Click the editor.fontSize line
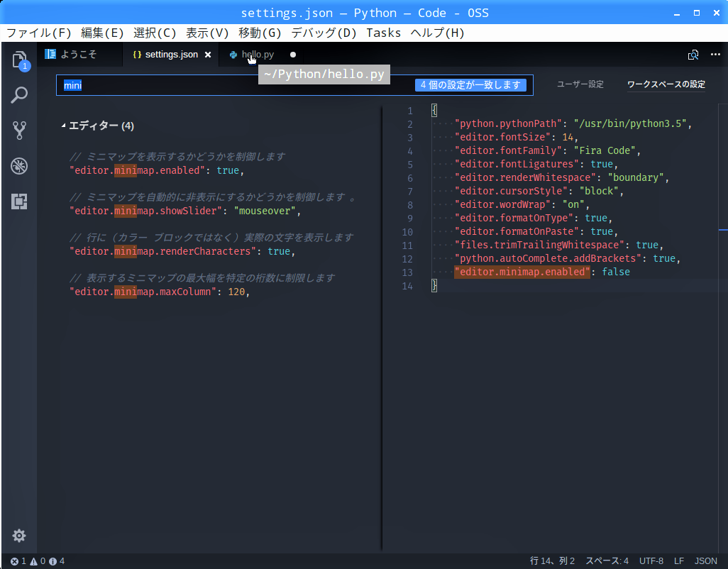 click(517, 137)
